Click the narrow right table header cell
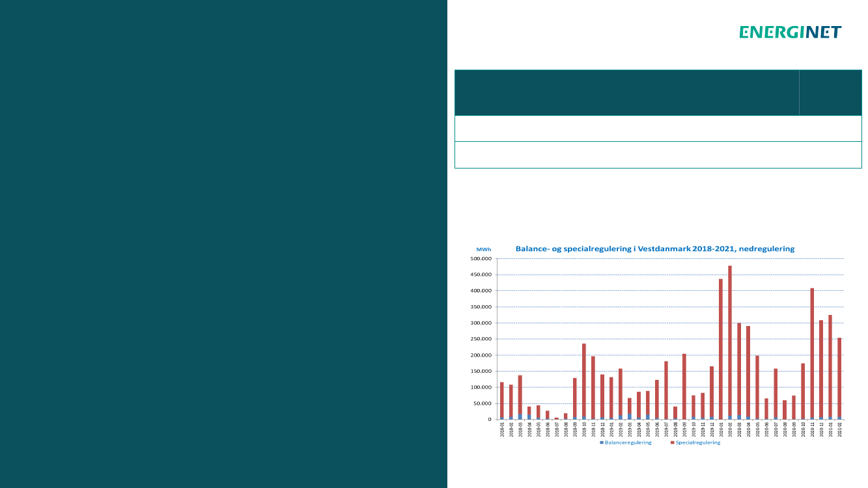The height and width of the screenshot is (488, 868). coord(830,92)
